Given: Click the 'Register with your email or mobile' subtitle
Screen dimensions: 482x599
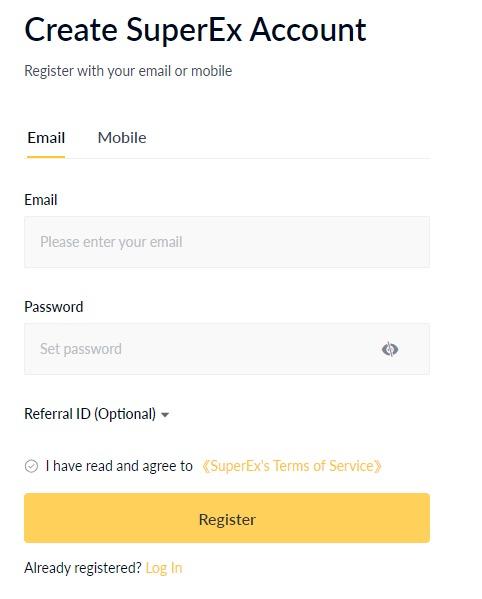Looking at the screenshot, I should (128, 71).
